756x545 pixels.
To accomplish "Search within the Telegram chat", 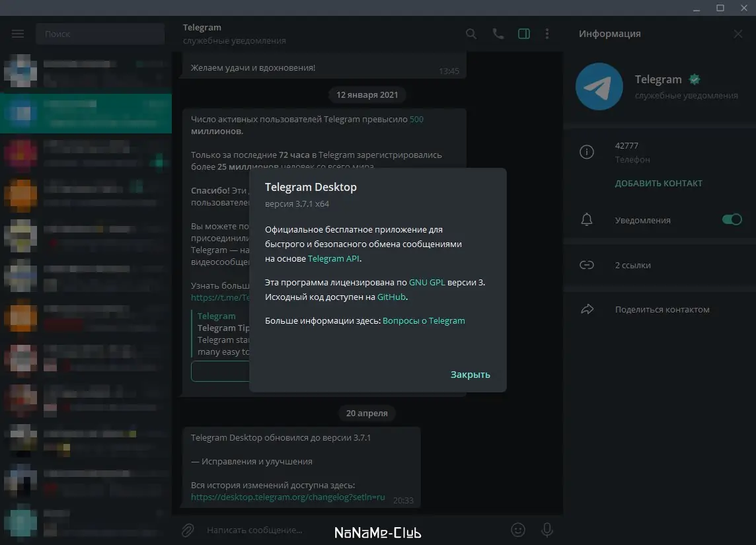I will pos(471,34).
